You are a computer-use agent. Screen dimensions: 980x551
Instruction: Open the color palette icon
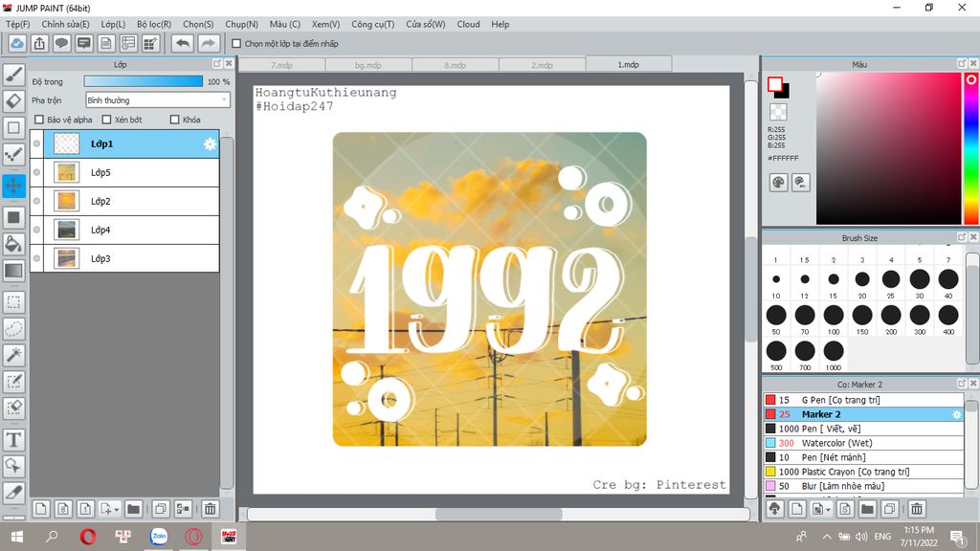click(x=778, y=183)
